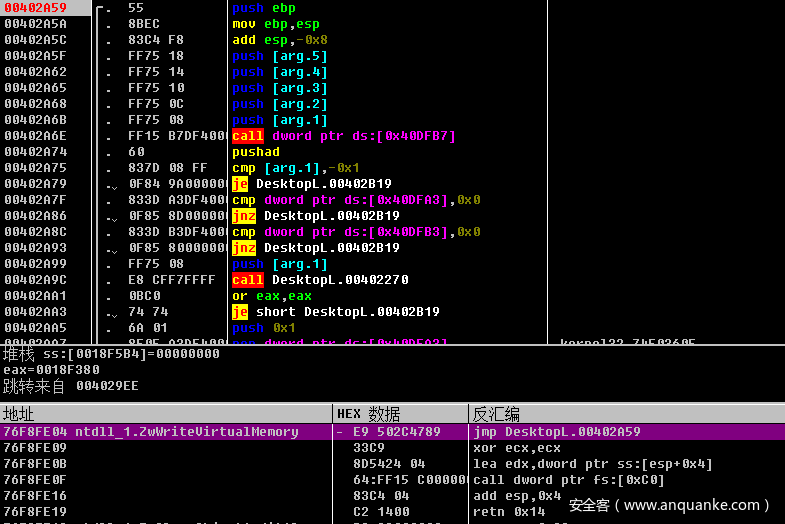Click the 堆栈 ss:[0018F5B4] info line

click(x=110, y=354)
